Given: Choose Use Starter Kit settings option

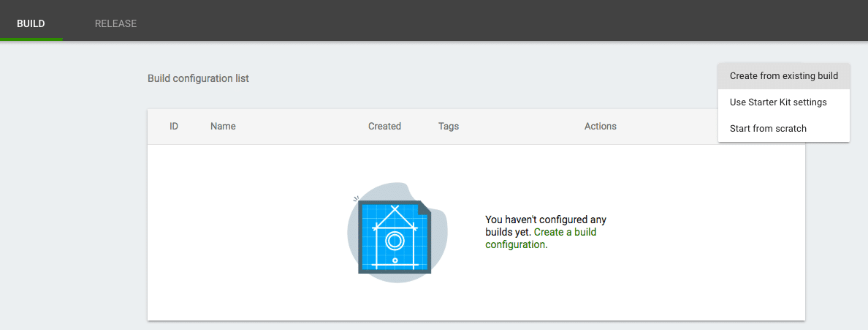Looking at the screenshot, I should pyautogui.click(x=778, y=102).
